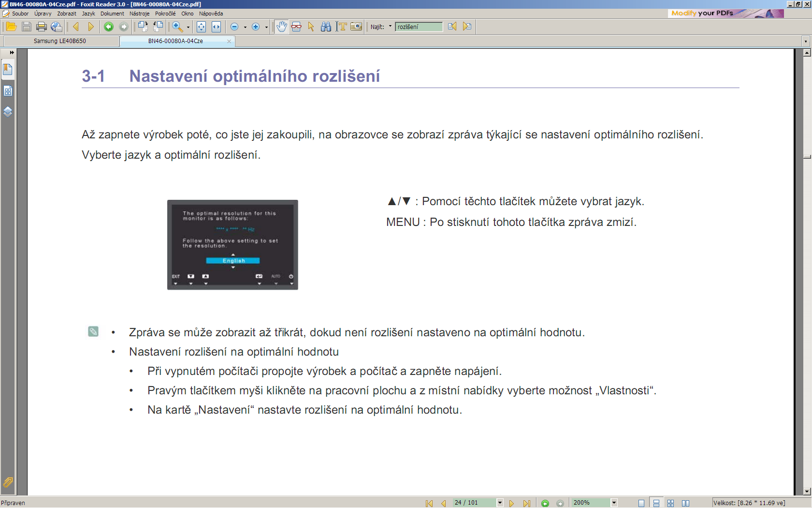Rotate page clockwise icon

coord(143,27)
